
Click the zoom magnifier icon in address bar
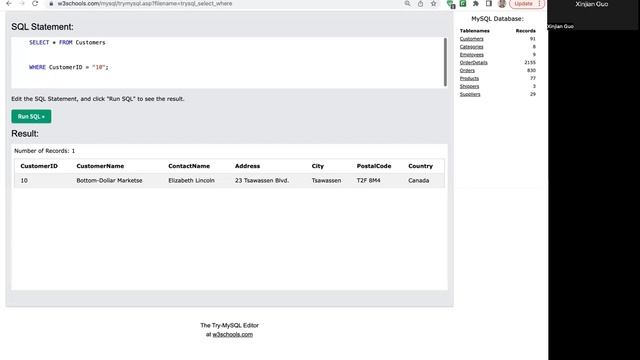coord(407,4)
